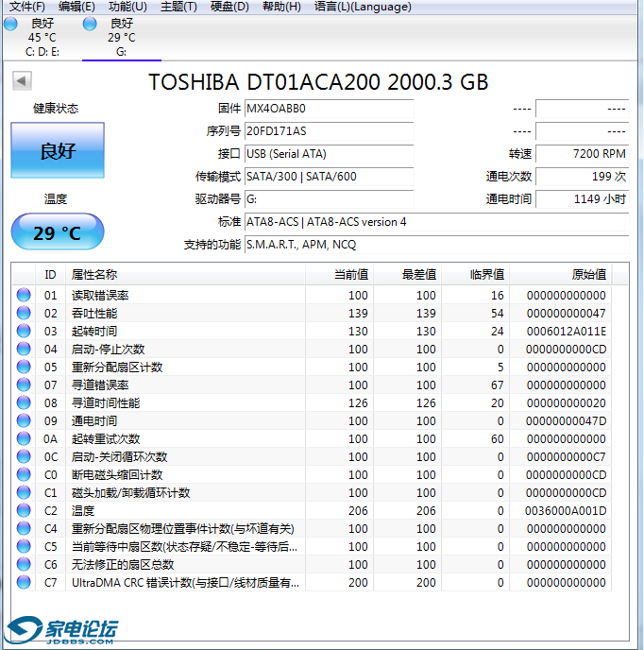The height and width of the screenshot is (650, 644).
Task: Click status orb of C7 UltraDMA CRC row
Action: 24,582
